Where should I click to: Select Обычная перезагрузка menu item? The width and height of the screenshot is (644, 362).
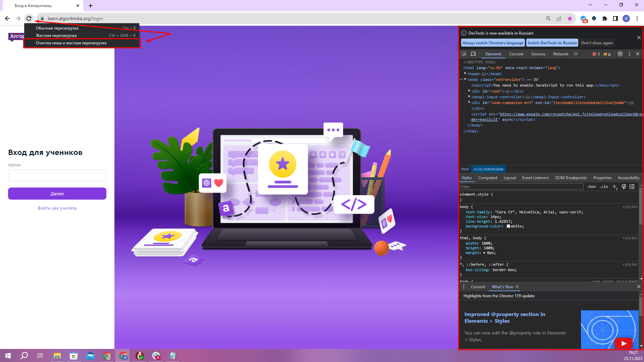pyautogui.click(x=82, y=28)
